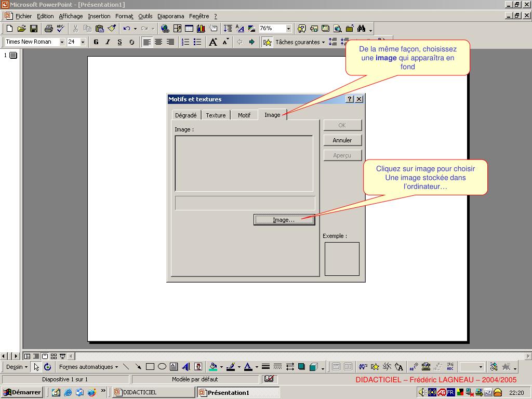Run the ABC spell check icon
The width and height of the screenshot is (532, 399).
(x=61, y=29)
